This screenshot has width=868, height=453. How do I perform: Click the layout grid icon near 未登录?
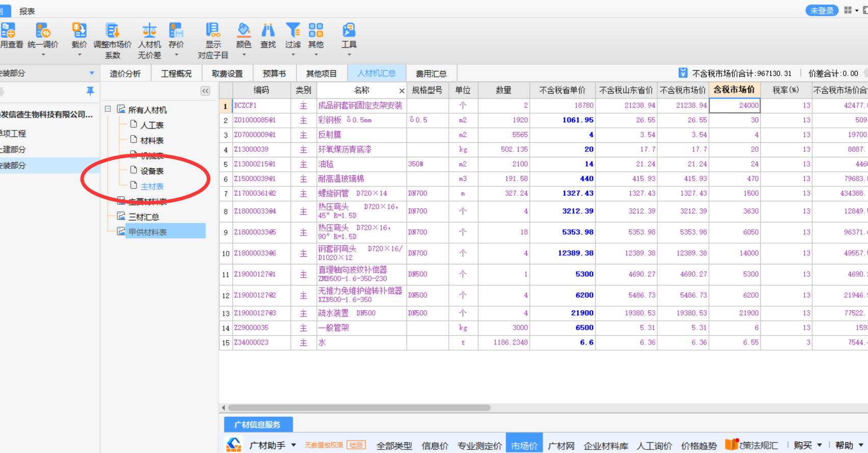tap(848, 10)
